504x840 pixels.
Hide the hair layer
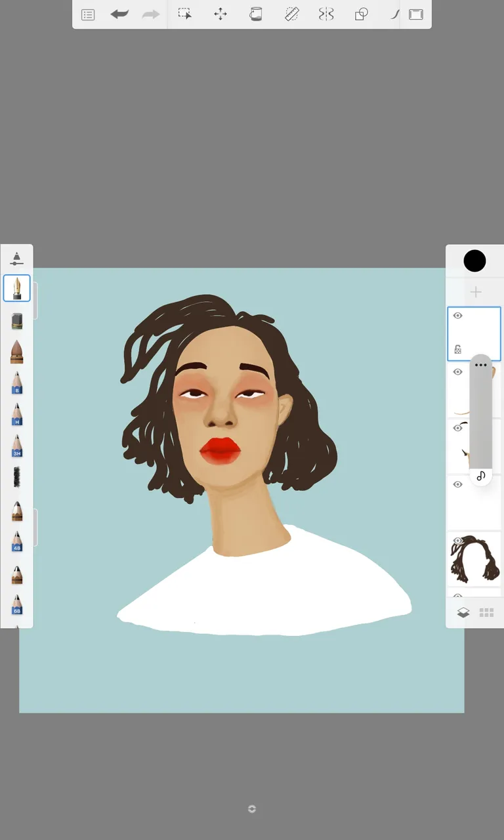[458, 541]
